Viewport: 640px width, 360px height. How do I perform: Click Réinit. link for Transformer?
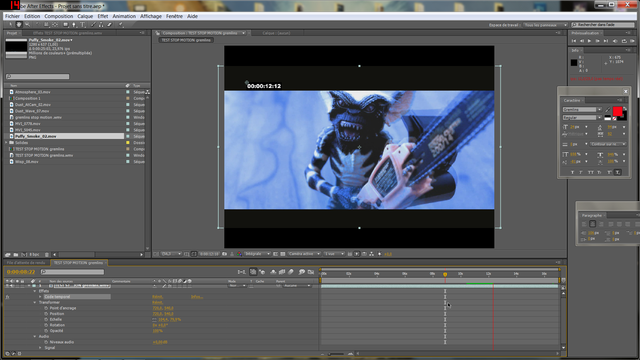point(158,302)
